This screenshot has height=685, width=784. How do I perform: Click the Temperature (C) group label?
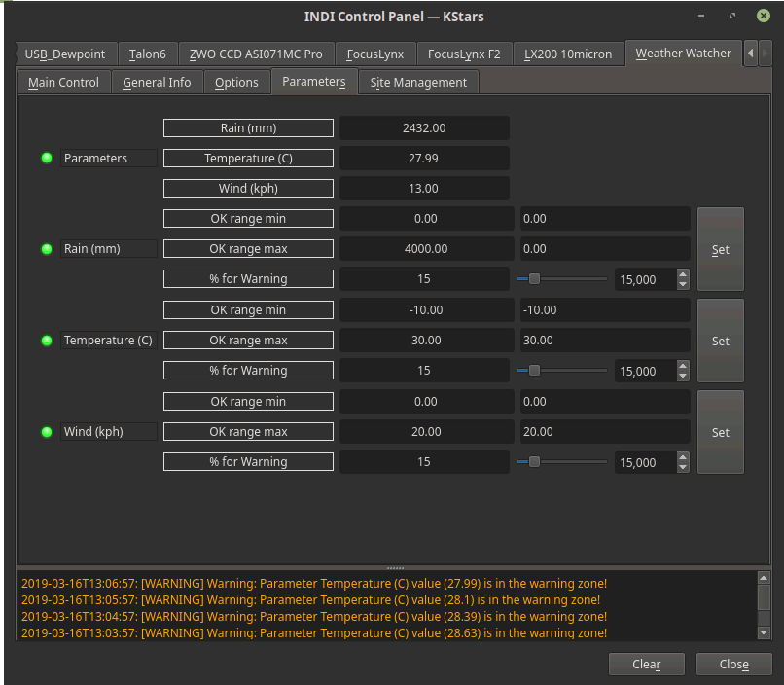[109, 341]
